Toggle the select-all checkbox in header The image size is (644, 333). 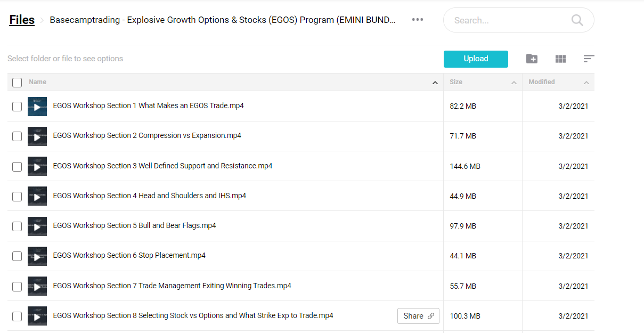click(17, 83)
